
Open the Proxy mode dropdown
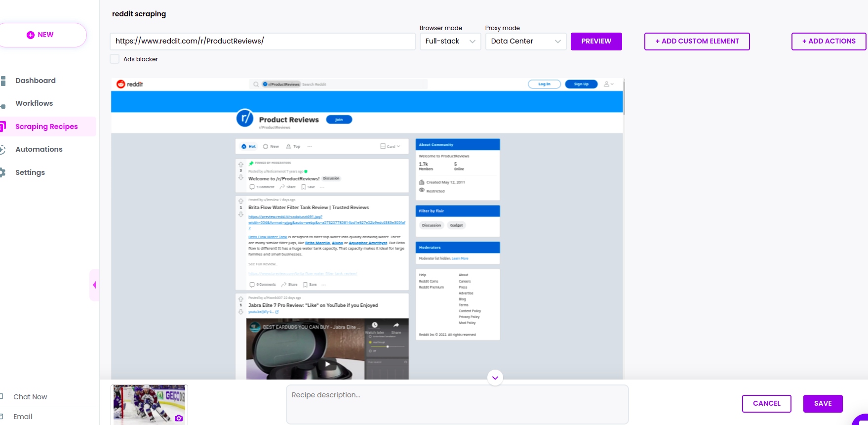coord(525,41)
